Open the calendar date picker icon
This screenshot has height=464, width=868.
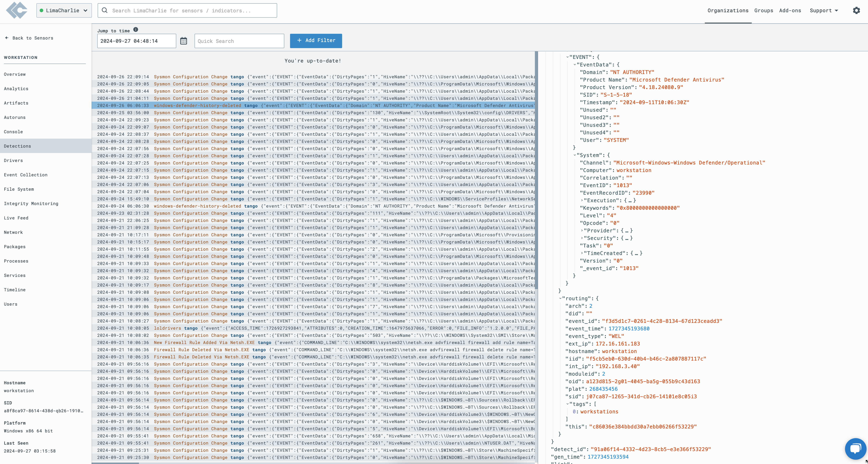click(x=184, y=41)
